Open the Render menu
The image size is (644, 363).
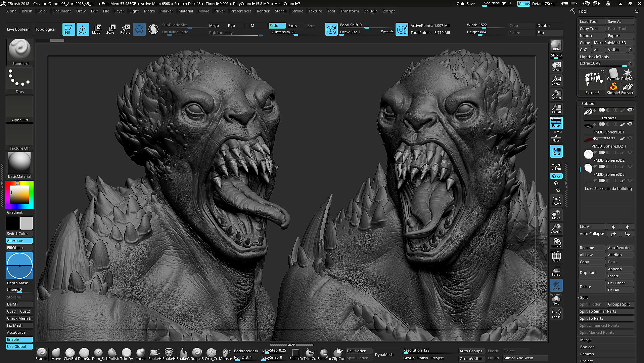(x=263, y=11)
